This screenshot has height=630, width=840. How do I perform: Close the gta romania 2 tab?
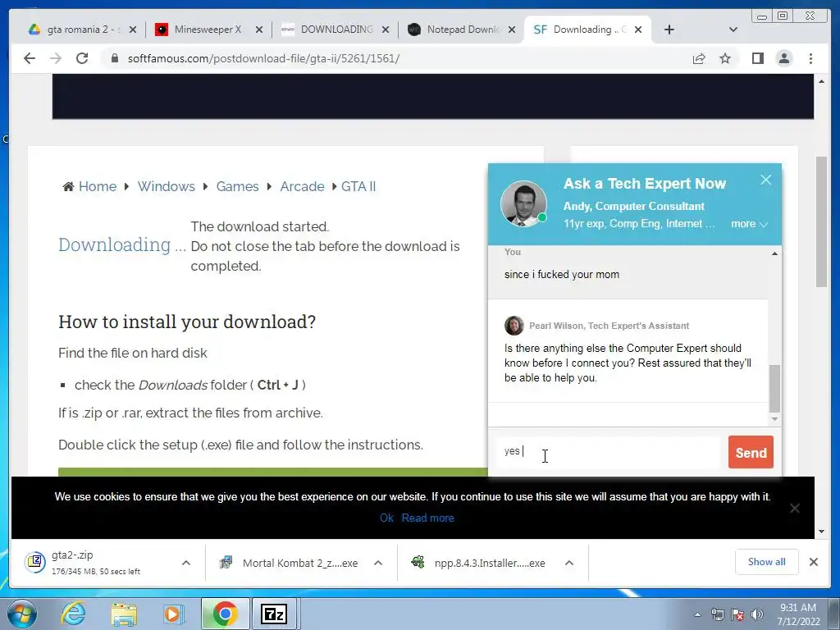click(x=133, y=30)
